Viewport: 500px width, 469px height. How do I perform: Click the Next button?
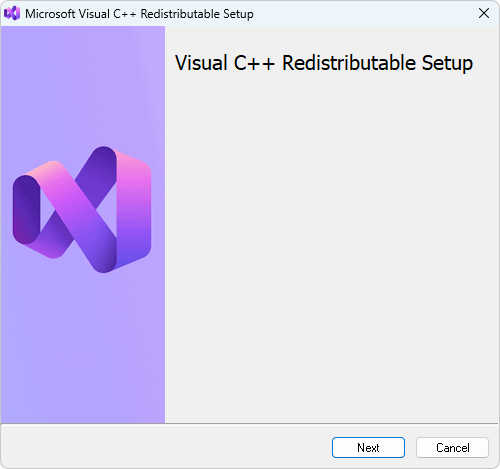pos(368,447)
